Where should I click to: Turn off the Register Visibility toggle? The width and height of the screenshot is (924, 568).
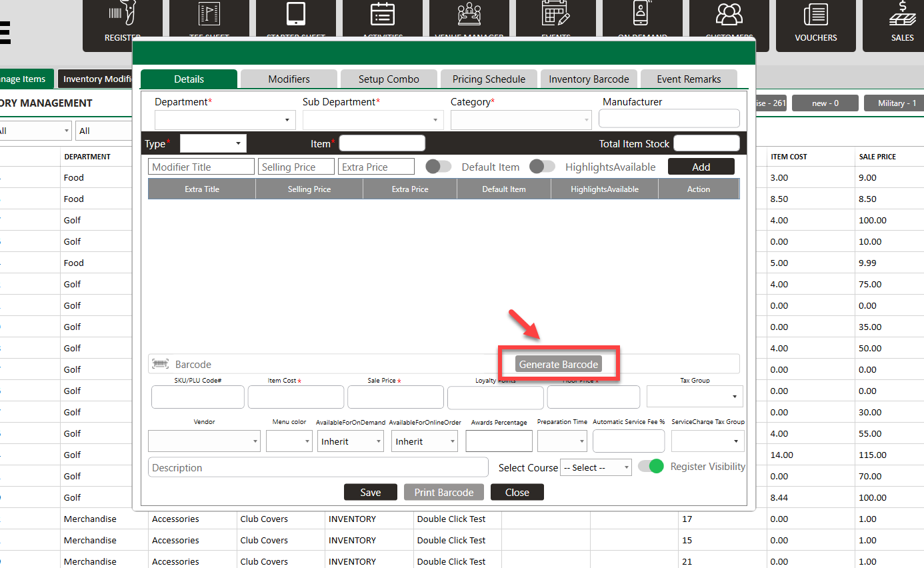651,467
